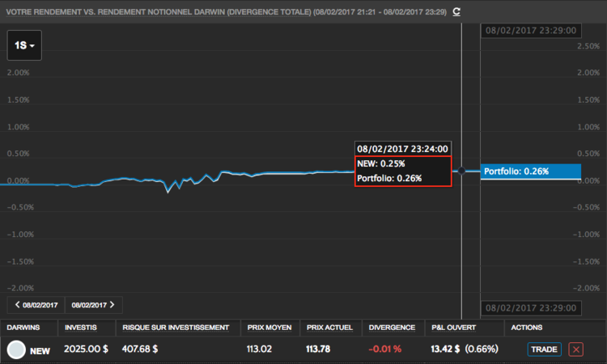Sort by P&L OUVERT column header

click(x=454, y=328)
